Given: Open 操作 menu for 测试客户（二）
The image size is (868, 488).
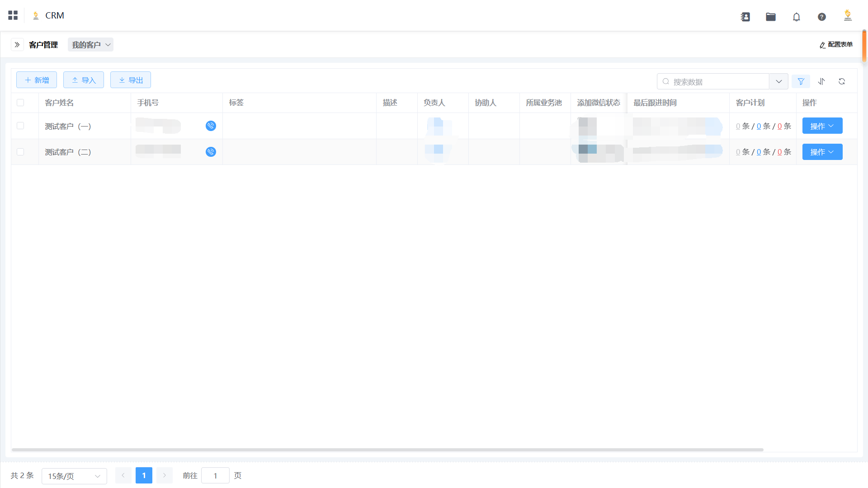Looking at the screenshot, I should (822, 152).
